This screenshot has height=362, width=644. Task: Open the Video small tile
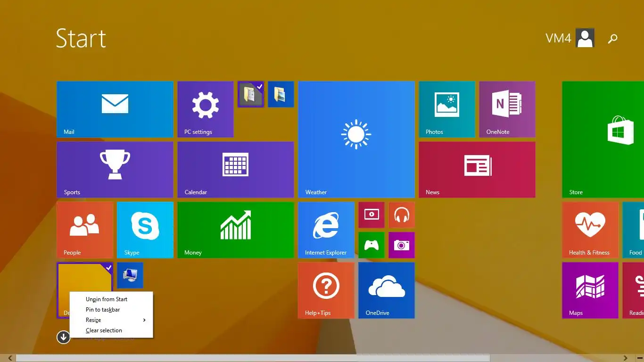pyautogui.click(x=372, y=215)
